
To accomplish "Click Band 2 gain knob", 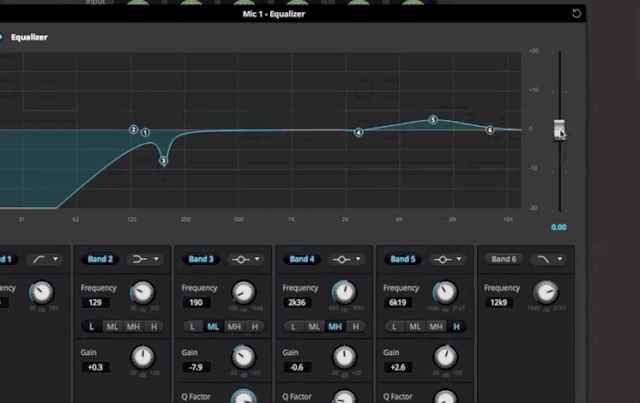I will pos(142,357).
